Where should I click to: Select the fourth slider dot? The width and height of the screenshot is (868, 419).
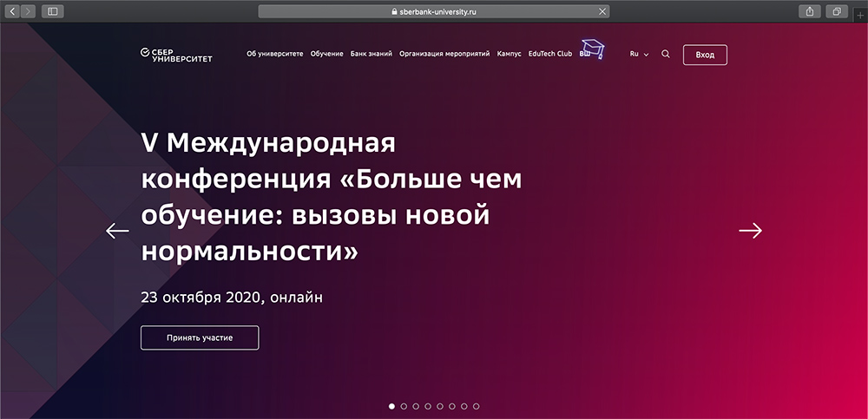[x=428, y=406]
